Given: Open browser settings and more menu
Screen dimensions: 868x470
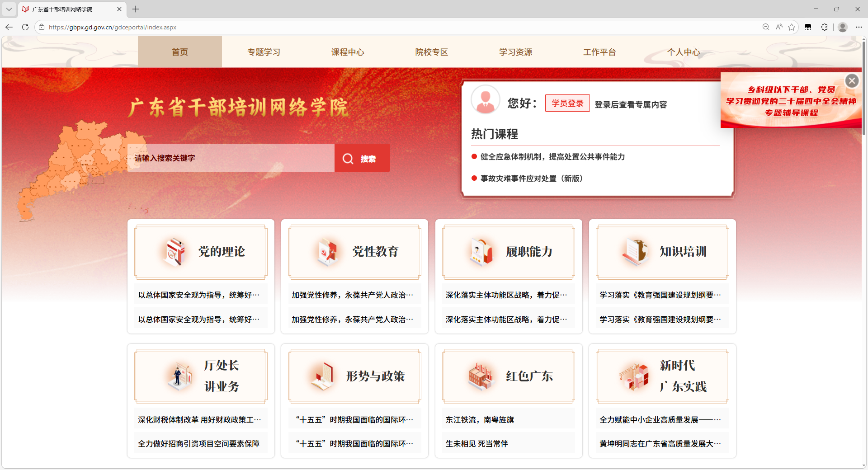Looking at the screenshot, I should [859, 27].
